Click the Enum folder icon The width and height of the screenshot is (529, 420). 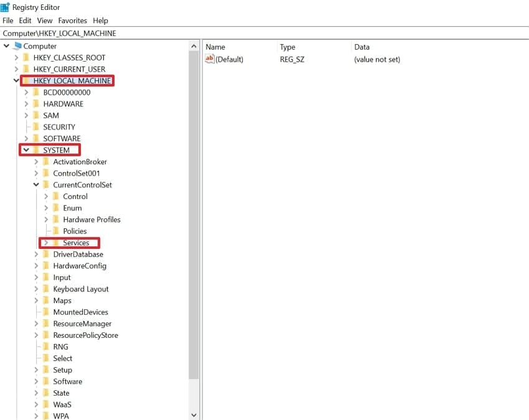pyautogui.click(x=56, y=208)
